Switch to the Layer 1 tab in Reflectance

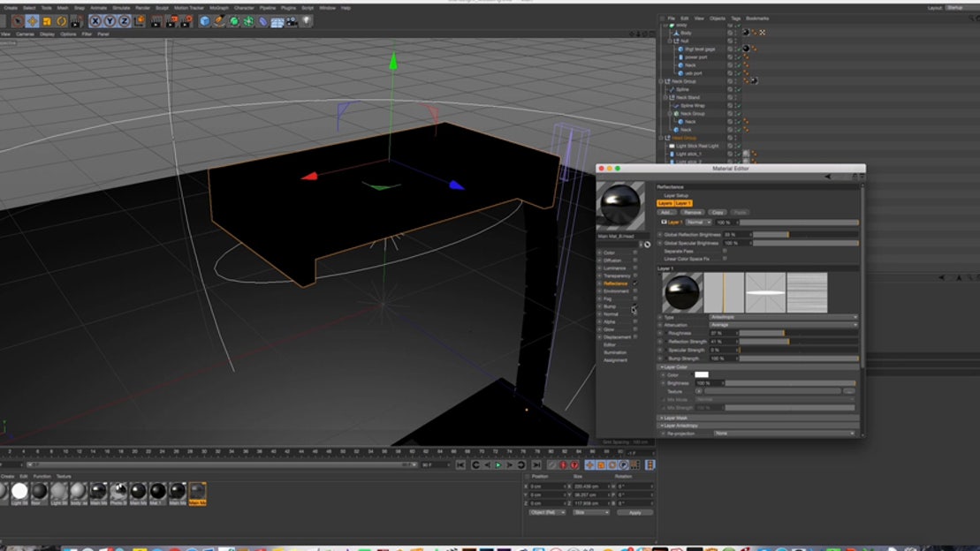pyautogui.click(x=685, y=204)
